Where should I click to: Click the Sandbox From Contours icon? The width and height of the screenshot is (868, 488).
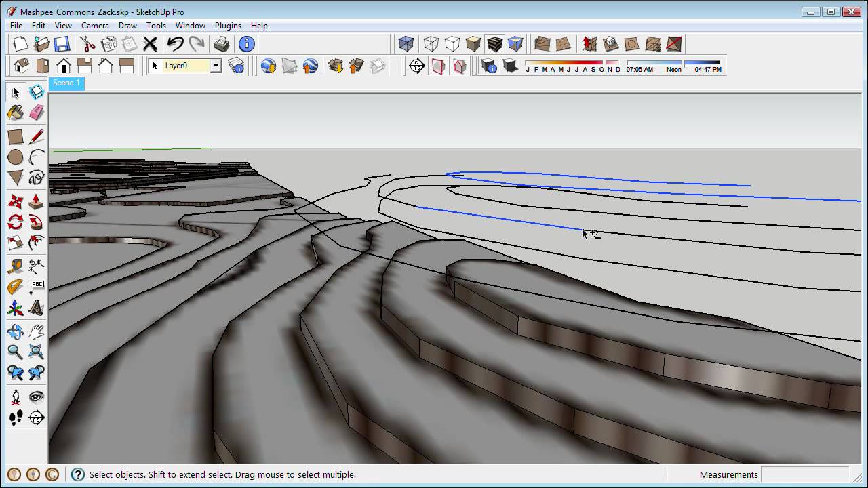tap(542, 44)
